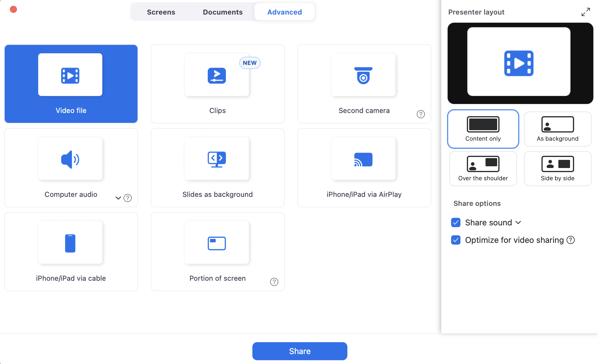Select the As background presenter layout
Viewport: 598px width, 364px height.
coord(557,129)
